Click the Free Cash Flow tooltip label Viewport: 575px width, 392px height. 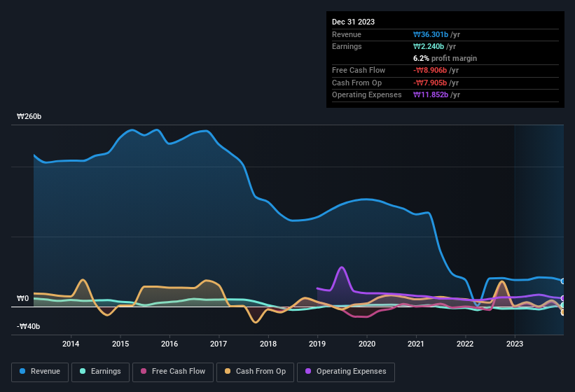point(359,70)
